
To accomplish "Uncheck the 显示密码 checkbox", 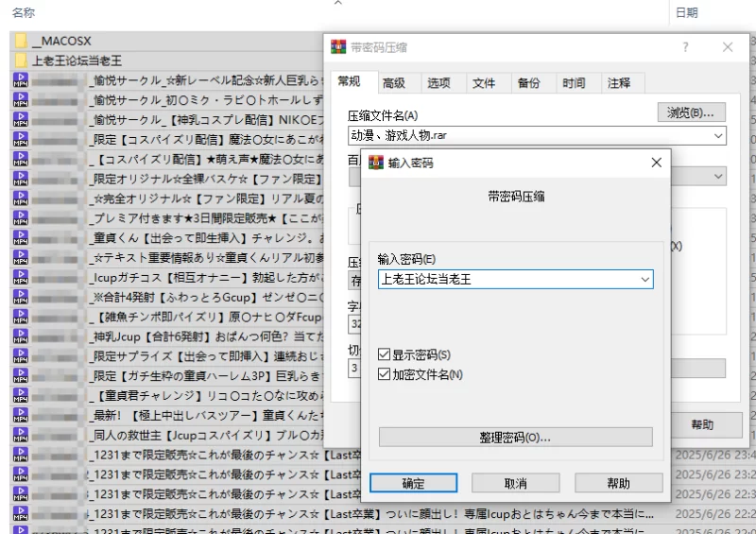I will point(384,354).
